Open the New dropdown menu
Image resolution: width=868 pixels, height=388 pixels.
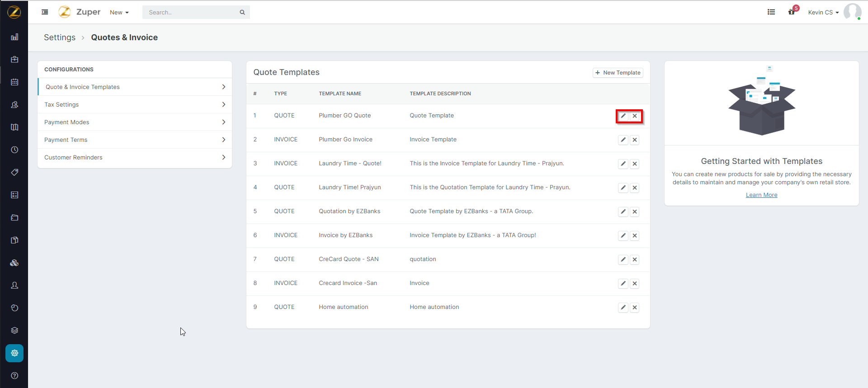(x=119, y=13)
